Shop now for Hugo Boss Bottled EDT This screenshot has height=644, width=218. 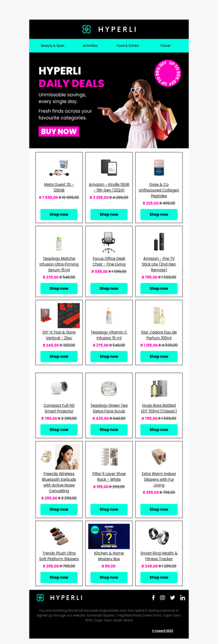point(159,430)
